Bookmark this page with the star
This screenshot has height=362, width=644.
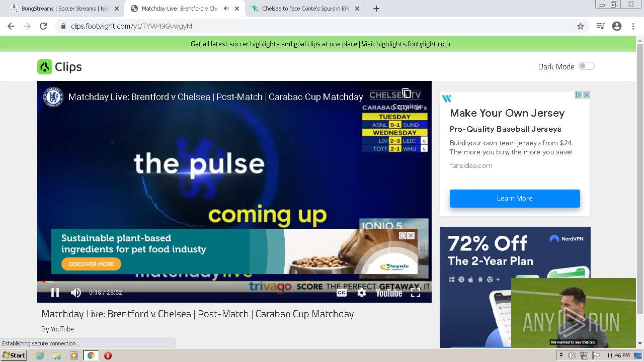[x=581, y=26]
